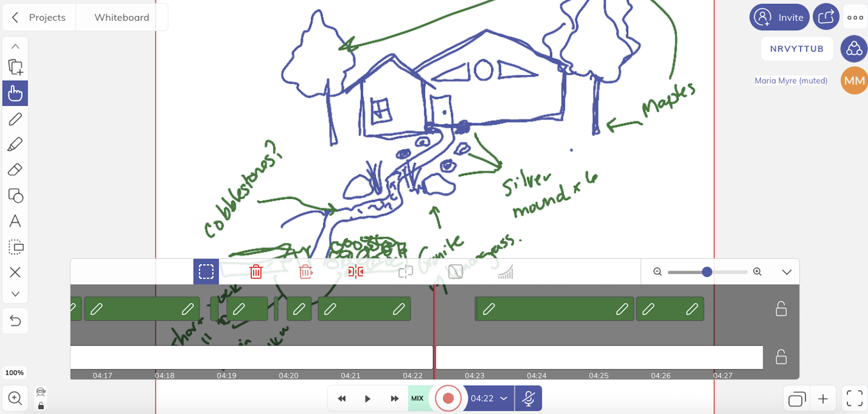The image size is (868, 414).
Task: Expand the share/export options menu
Action: (826, 17)
